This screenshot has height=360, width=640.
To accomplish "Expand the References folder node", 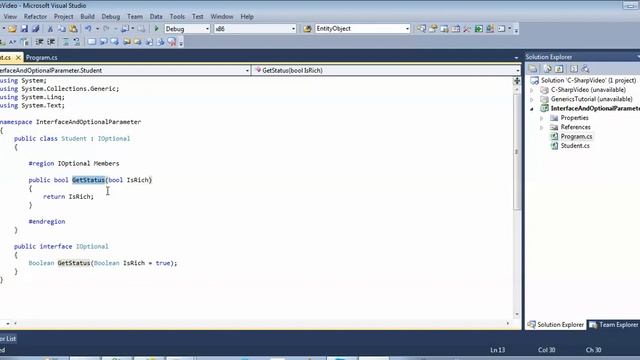I will (x=542, y=127).
